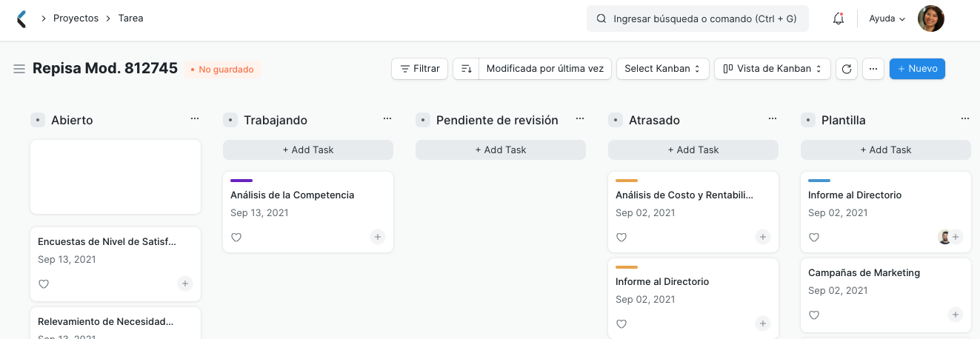This screenshot has height=339, width=980.
Task: Click the Plantilla column indicator dot
Action: coord(808,120)
